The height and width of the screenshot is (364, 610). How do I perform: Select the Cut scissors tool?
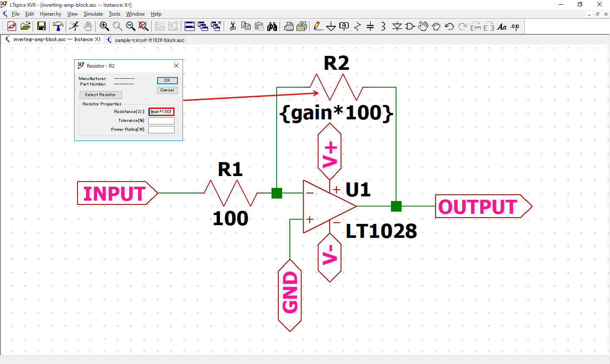(x=233, y=26)
